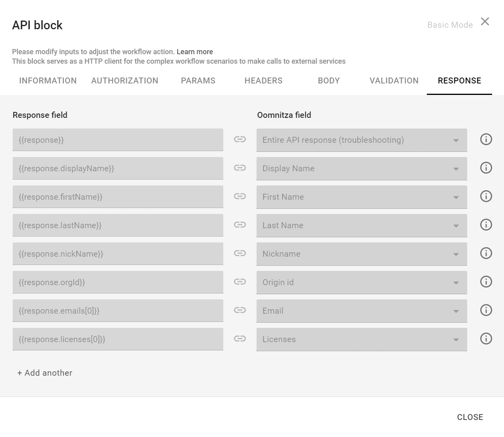Expand the Origin id field dropdown
Image resolution: width=504 pixels, height=437 pixels.
coord(361,282)
